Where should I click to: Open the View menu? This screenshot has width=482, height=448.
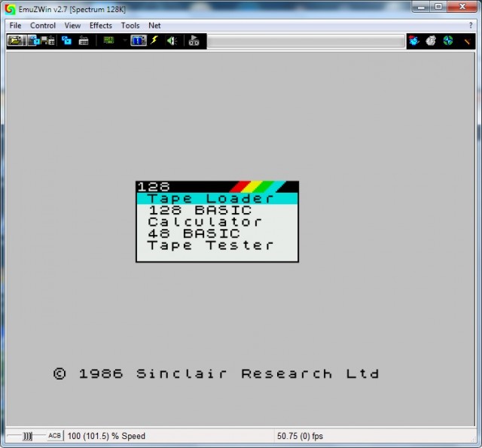click(x=72, y=26)
